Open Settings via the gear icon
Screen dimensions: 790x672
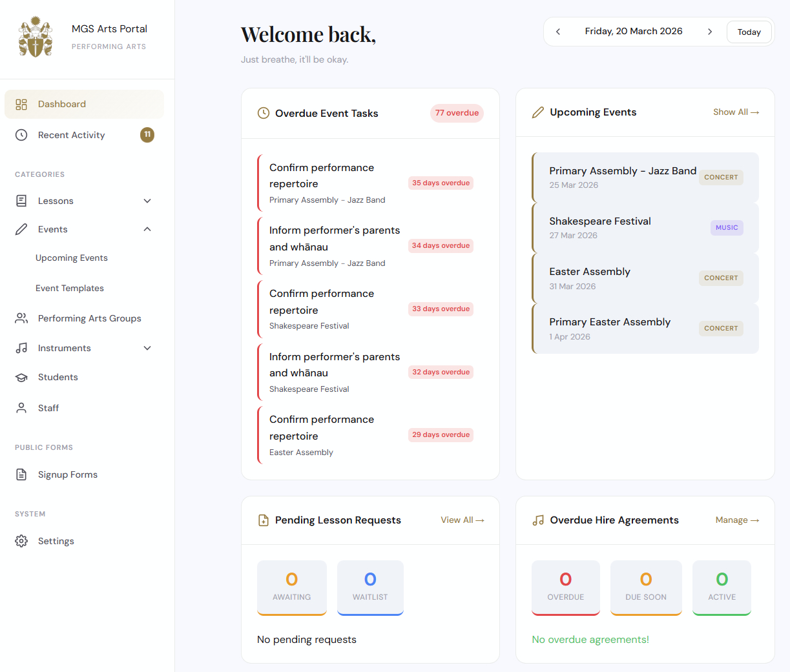(x=23, y=541)
